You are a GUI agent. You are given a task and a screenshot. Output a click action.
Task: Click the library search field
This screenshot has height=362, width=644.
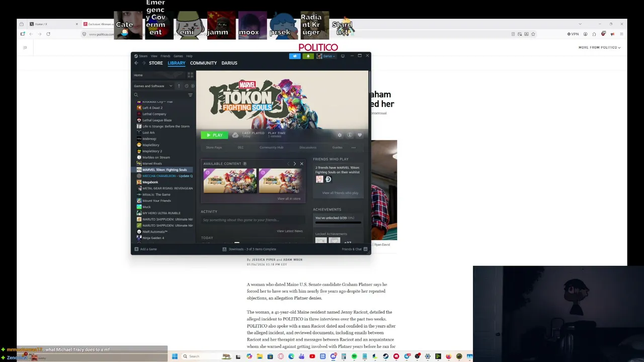pos(160,95)
